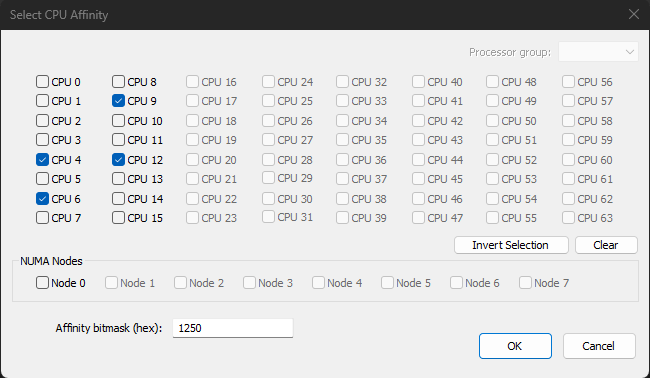The width and height of the screenshot is (650, 378).
Task: Deselect the CPU 6 checkbox
Action: [42, 199]
